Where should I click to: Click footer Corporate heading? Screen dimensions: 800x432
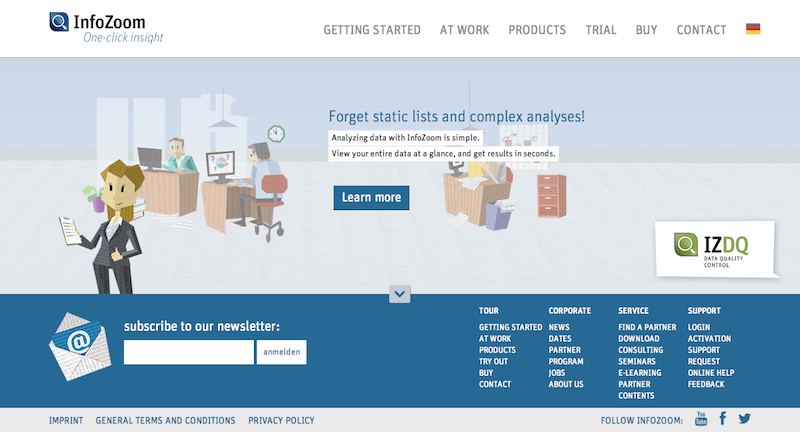click(x=569, y=311)
